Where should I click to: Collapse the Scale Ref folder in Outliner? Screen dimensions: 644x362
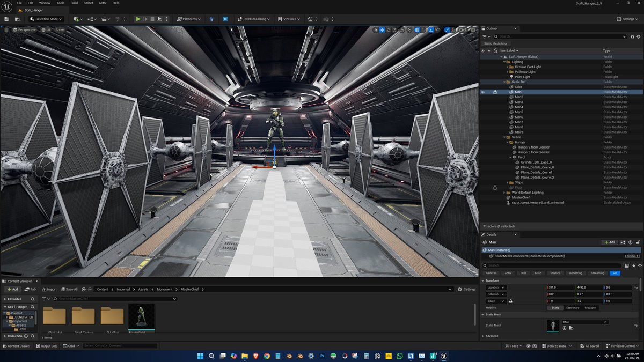(505, 82)
